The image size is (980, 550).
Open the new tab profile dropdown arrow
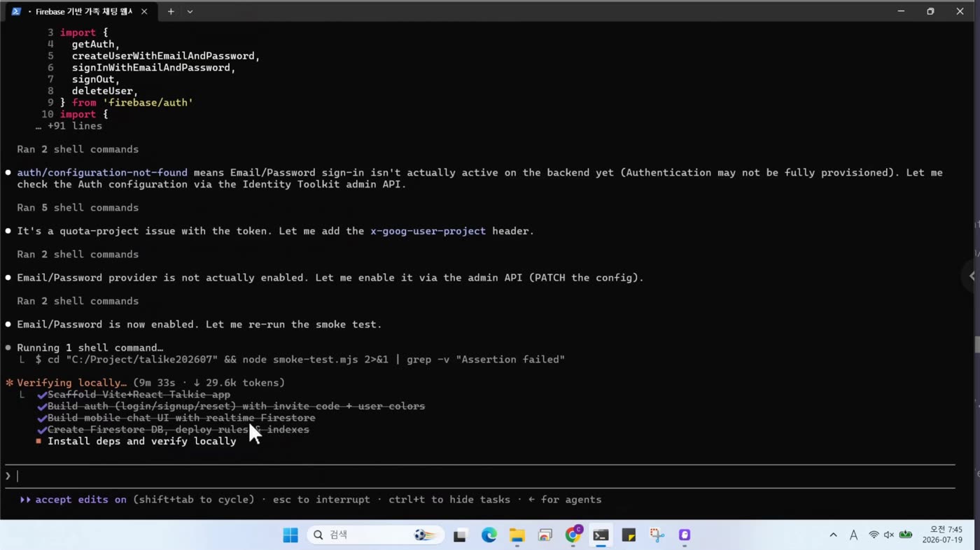[190, 12]
